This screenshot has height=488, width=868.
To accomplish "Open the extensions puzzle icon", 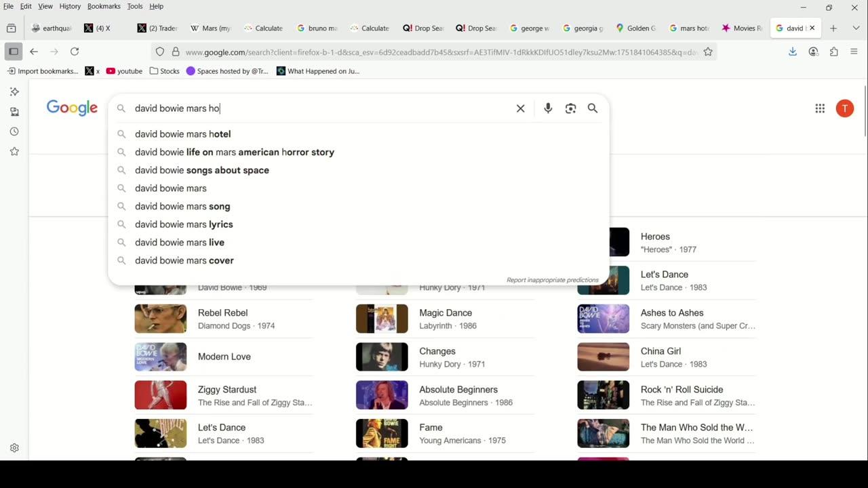I will [833, 52].
